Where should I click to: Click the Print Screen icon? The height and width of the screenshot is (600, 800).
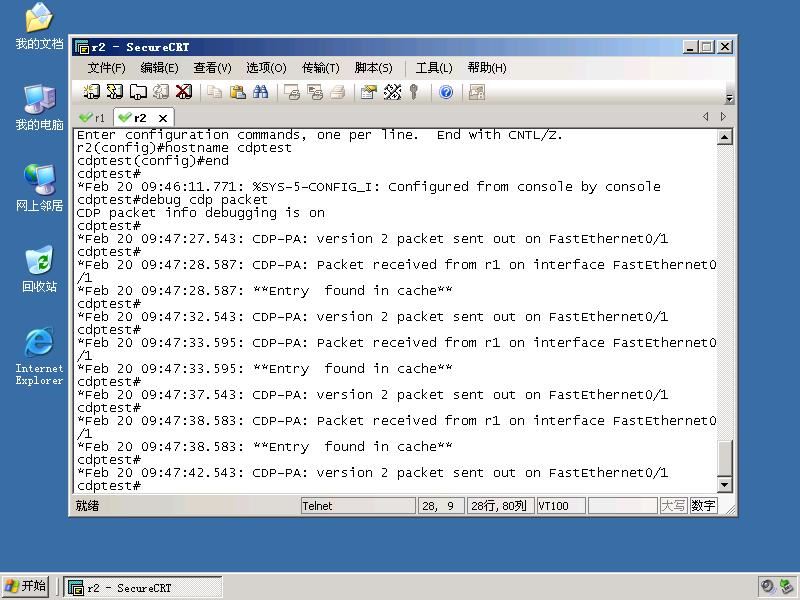coord(292,92)
